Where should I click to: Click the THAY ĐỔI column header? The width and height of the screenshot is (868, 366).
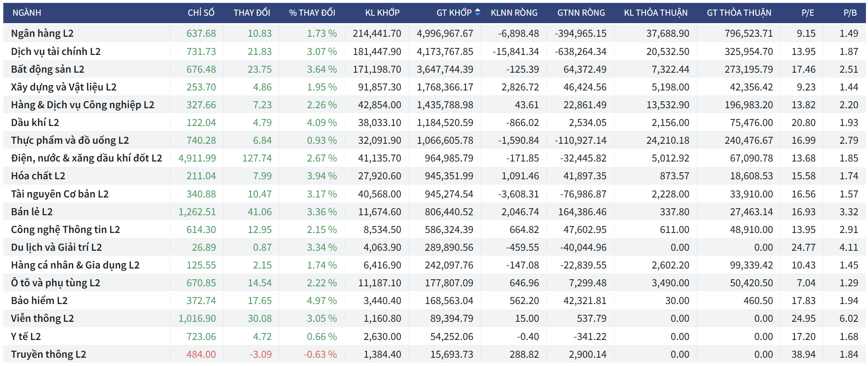click(x=252, y=13)
